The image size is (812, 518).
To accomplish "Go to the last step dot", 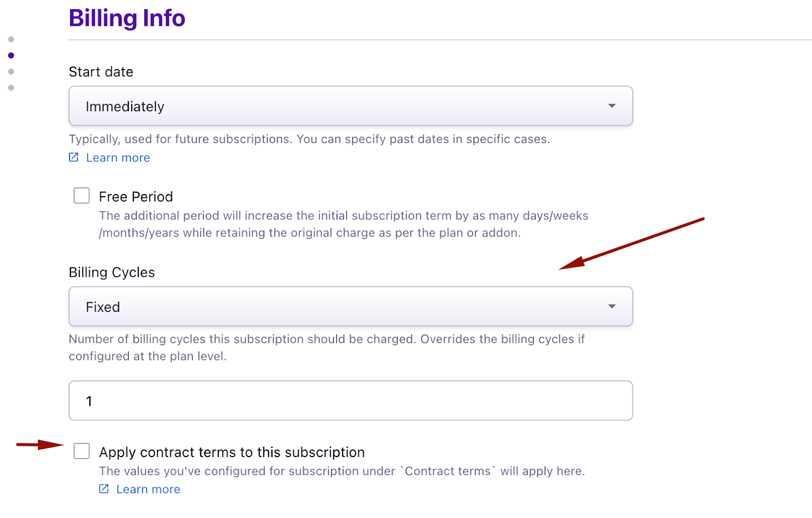I will click(x=11, y=88).
